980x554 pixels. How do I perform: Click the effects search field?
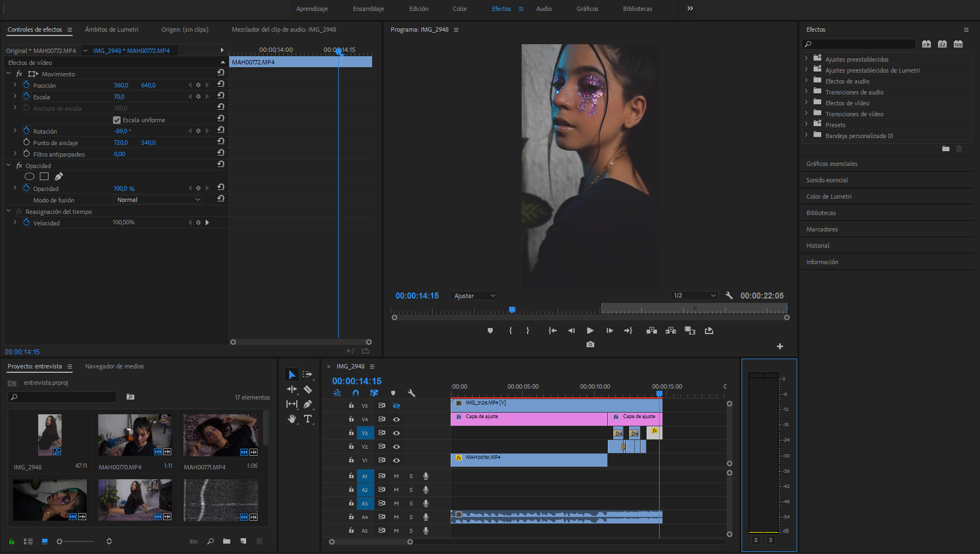pyautogui.click(x=859, y=44)
